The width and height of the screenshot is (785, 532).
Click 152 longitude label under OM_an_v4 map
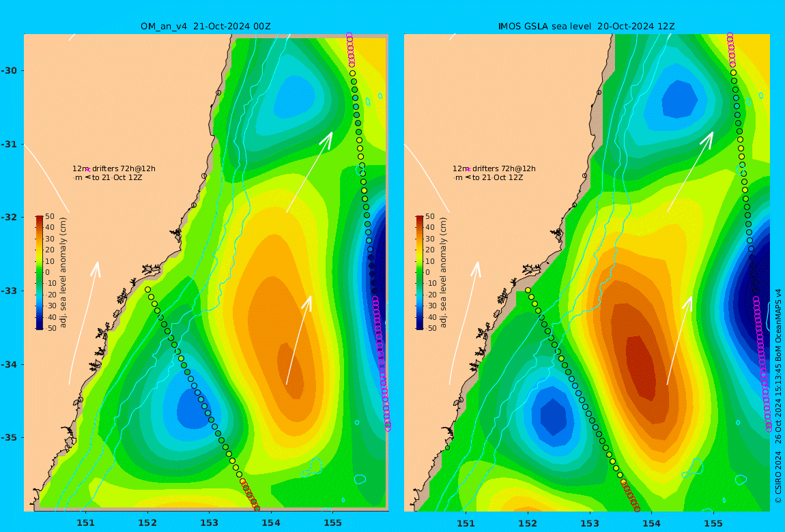coord(147,523)
